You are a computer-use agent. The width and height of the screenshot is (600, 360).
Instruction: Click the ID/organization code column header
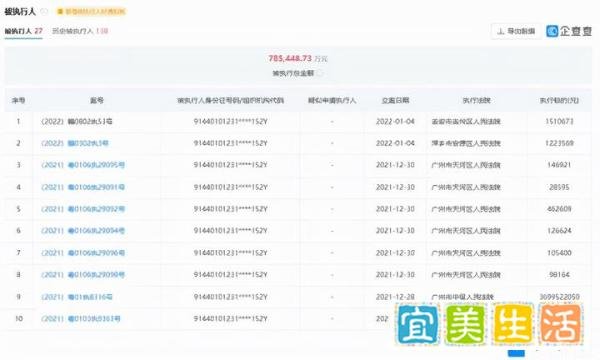point(230,101)
